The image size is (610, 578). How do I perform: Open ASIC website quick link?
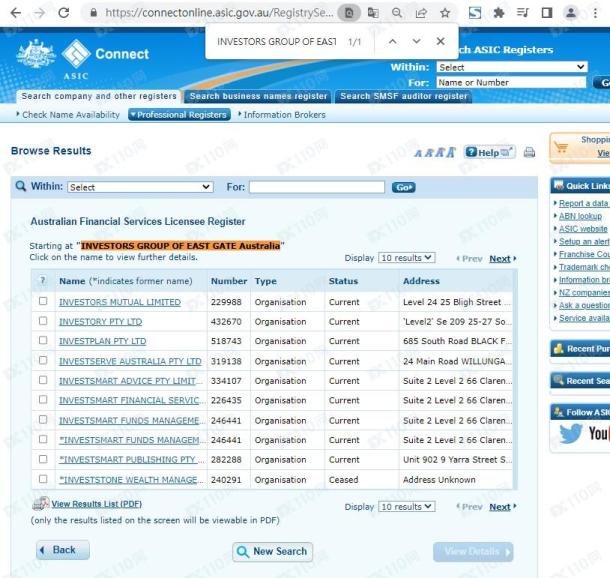click(583, 229)
